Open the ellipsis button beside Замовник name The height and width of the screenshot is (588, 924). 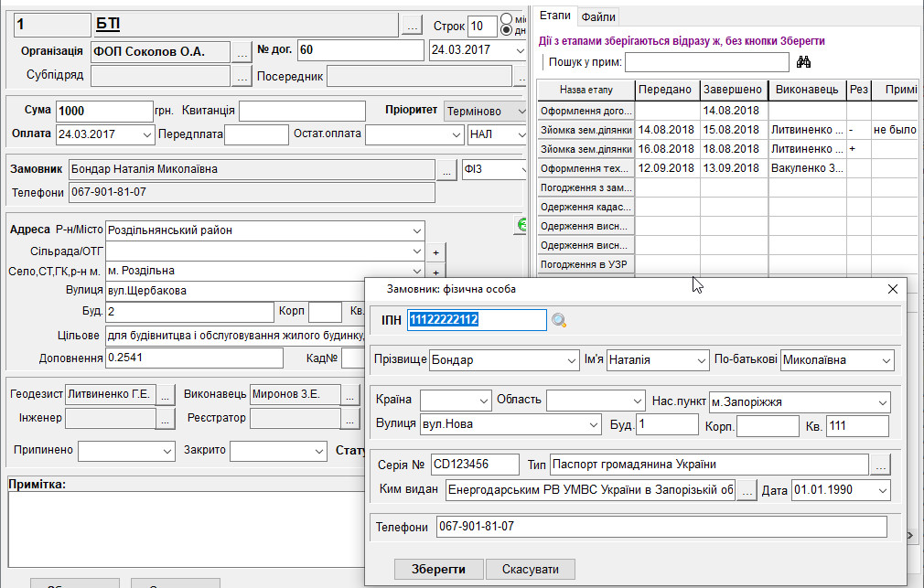coord(446,171)
